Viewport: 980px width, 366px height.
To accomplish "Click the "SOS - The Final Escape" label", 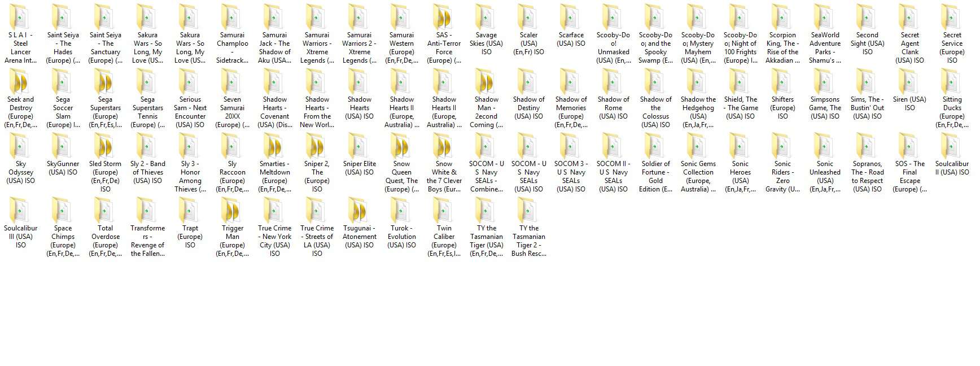I will coord(909,176).
